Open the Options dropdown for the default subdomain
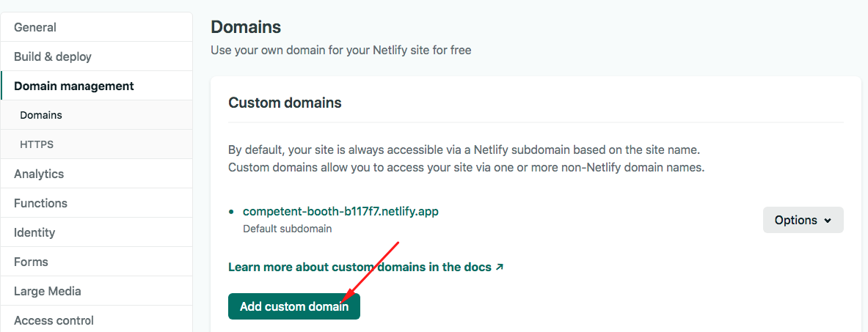This screenshot has width=868, height=332. tap(803, 220)
